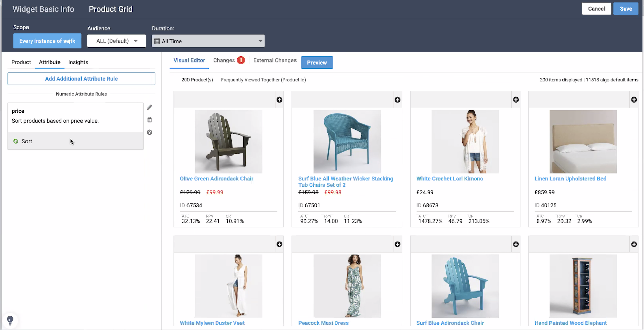Open the Insights tab

click(78, 62)
